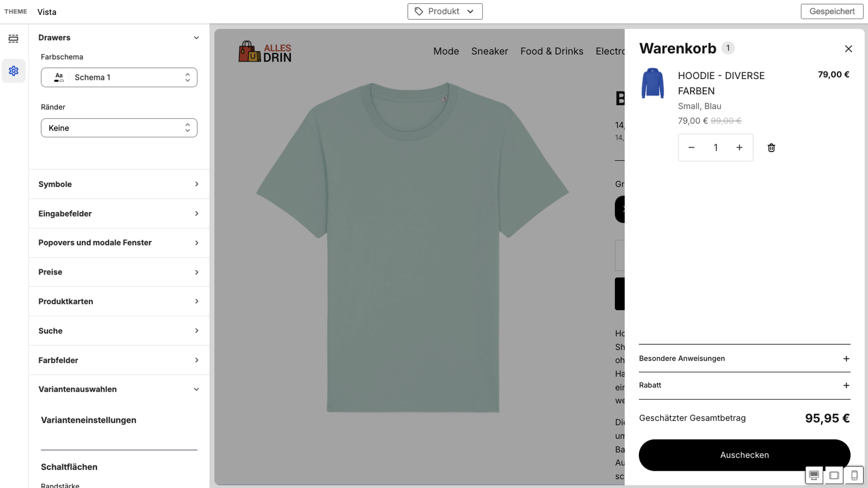
Task: Decrease hoodie quantity with minus icon
Action: pos(691,148)
